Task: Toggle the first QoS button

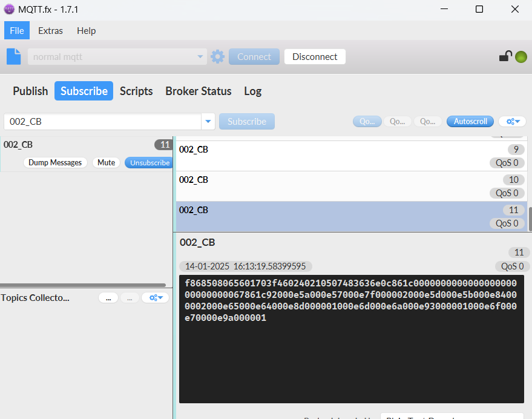Action: point(367,121)
